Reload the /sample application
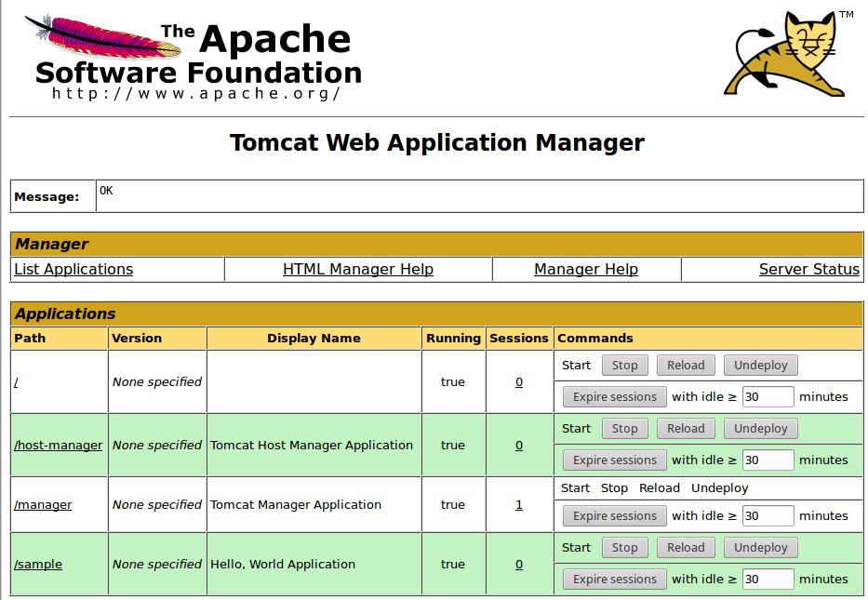The image size is (868, 600). tap(686, 548)
